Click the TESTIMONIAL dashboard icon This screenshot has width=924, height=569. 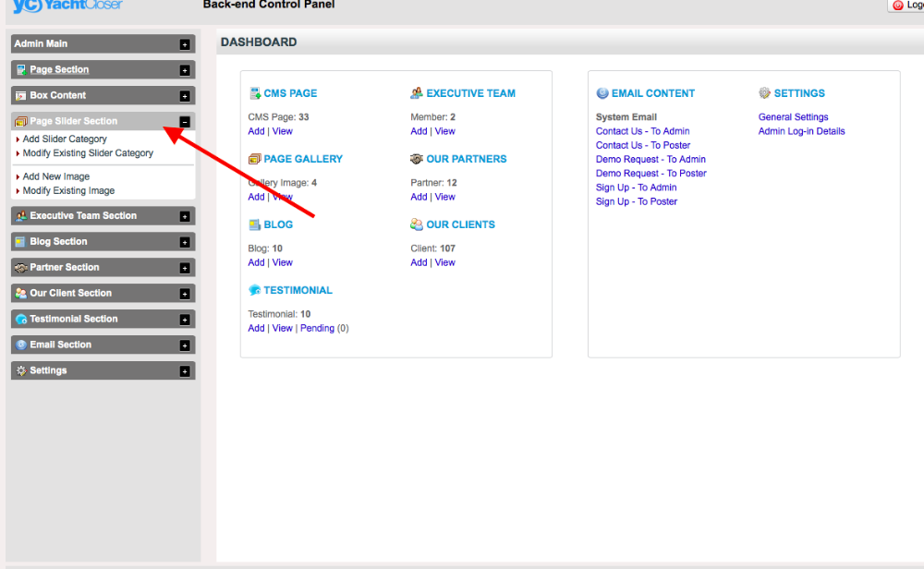click(x=255, y=290)
